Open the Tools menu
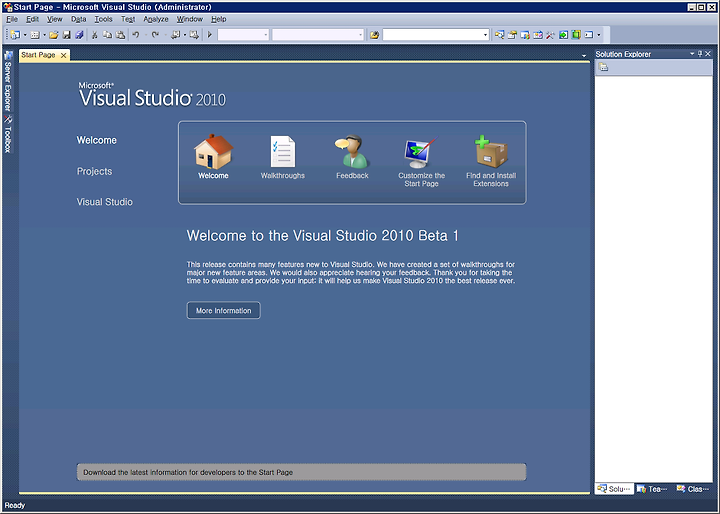 (x=103, y=19)
